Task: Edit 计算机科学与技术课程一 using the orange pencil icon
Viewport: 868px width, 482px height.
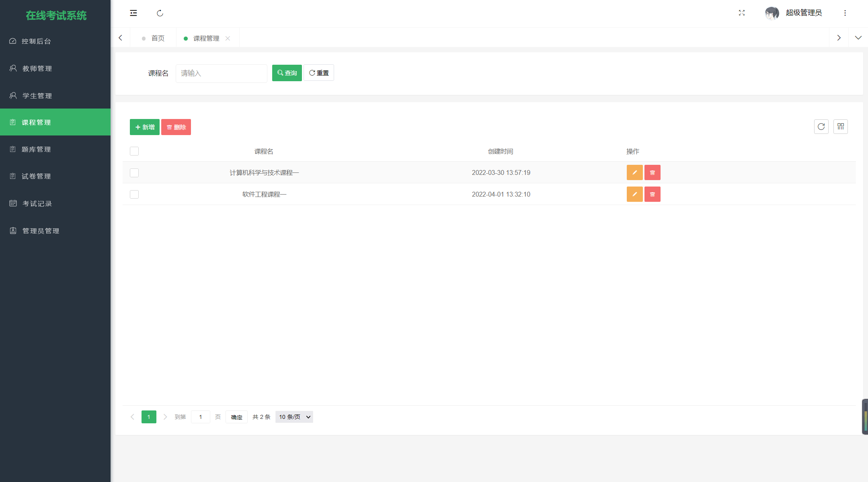Action: point(634,172)
